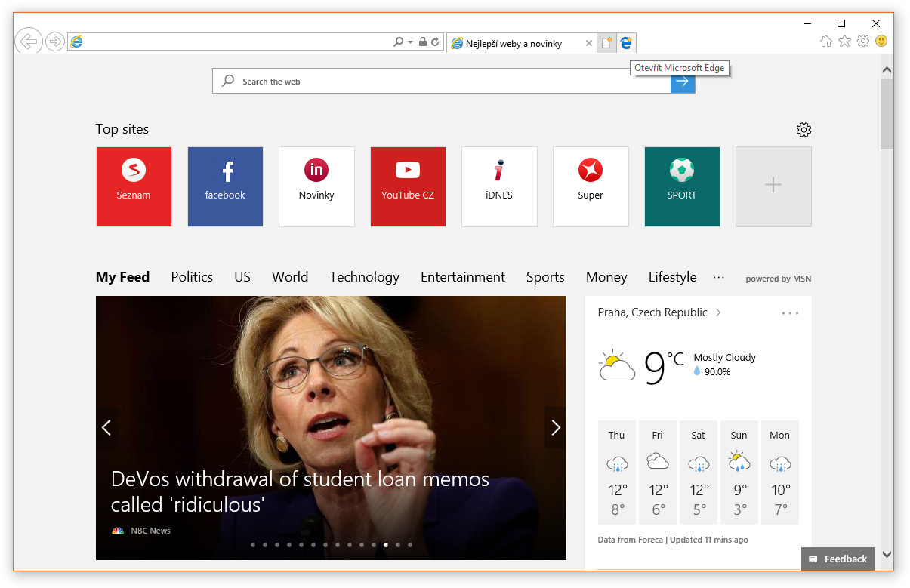The height and width of the screenshot is (588, 910).
Task: Click the vertical scrollbar thumb
Action: tap(887, 114)
